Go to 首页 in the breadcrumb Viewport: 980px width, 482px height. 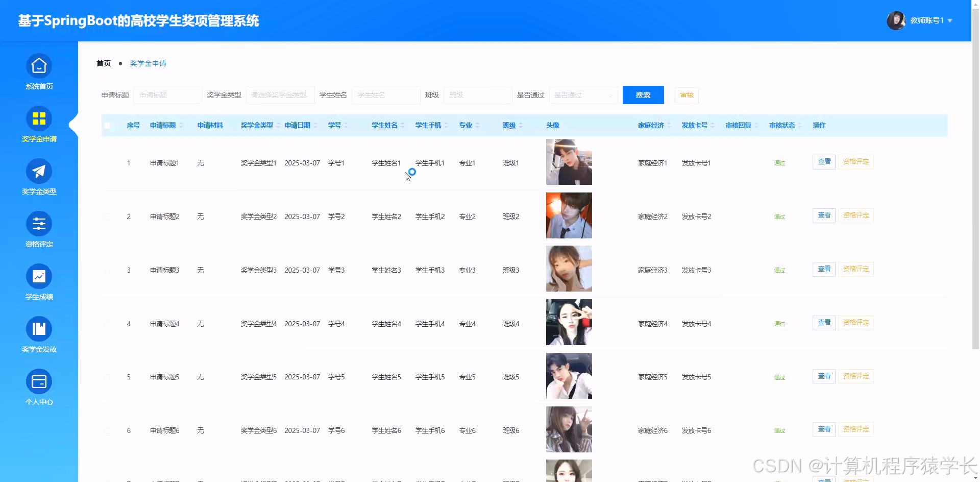(103, 63)
